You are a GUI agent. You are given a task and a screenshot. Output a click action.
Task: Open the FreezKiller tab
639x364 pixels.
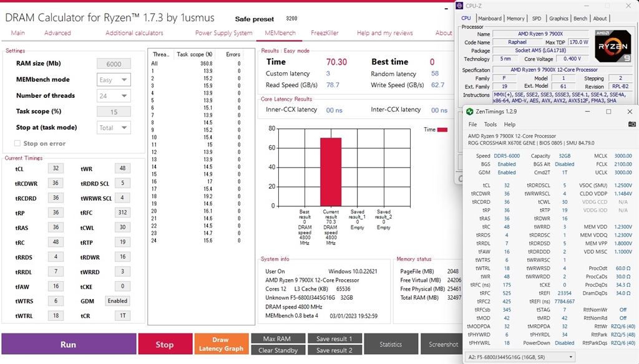[324, 33]
